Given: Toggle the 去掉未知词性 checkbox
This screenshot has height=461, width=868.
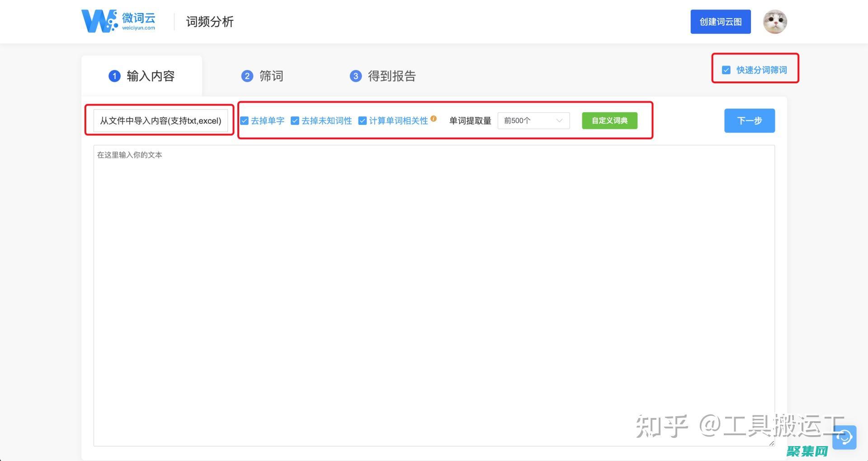Looking at the screenshot, I should (295, 120).
